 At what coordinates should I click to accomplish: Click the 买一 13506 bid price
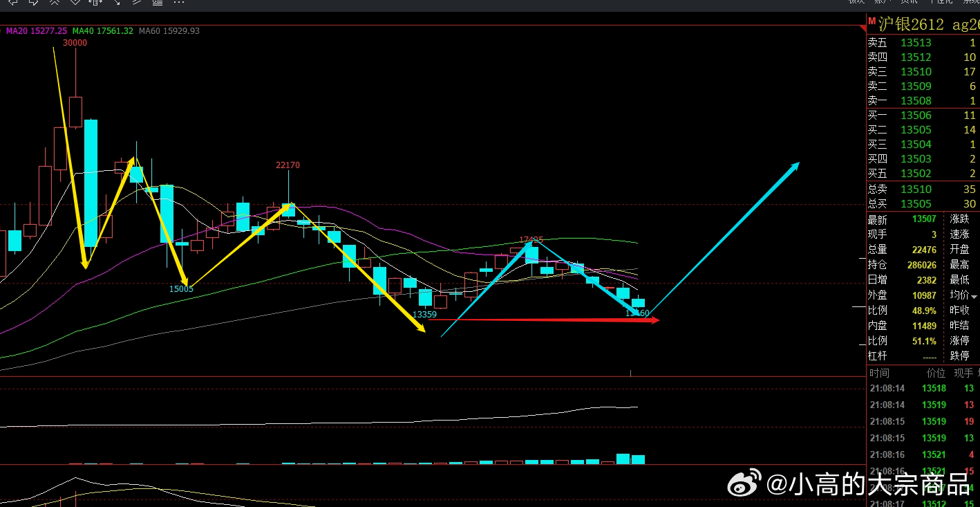coord(916,116)
